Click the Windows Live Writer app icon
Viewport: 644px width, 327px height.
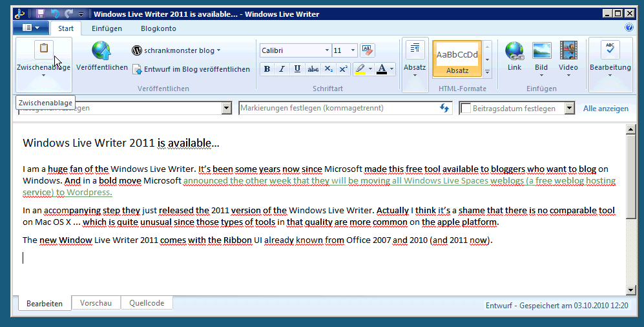pos(20,14)
